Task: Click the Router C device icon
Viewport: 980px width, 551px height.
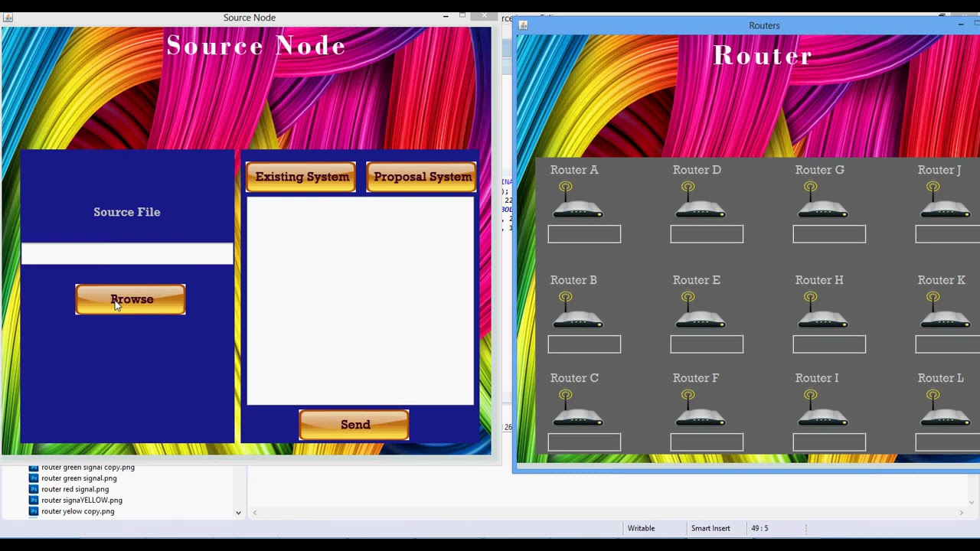Action: pyautogui.click(x=577, y=409)
